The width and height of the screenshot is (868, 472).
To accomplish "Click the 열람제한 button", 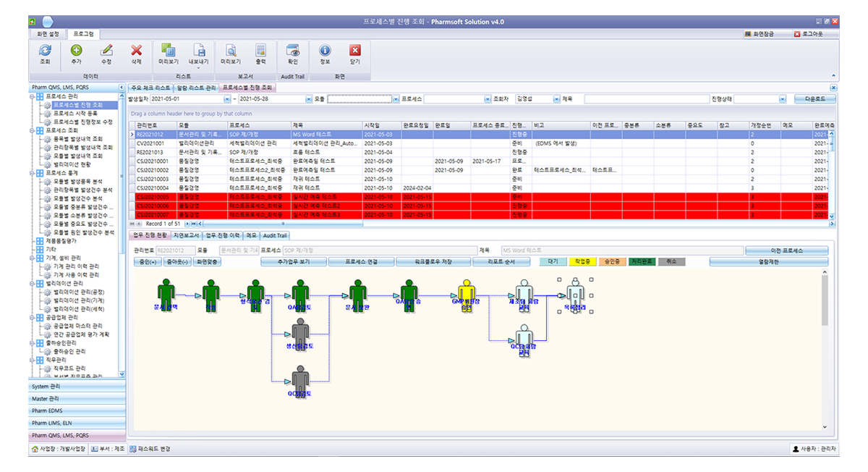I will point(768,261).
